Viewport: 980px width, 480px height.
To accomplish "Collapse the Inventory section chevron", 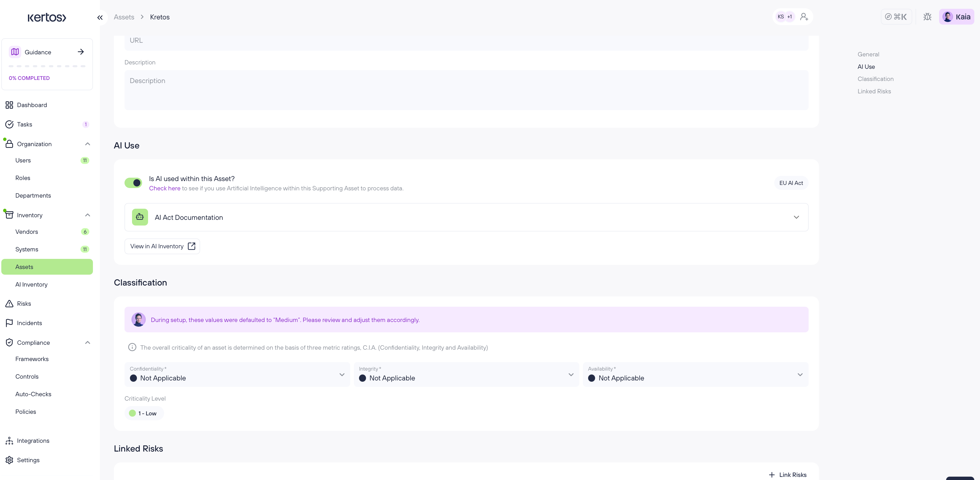I will tap(87, 215).
